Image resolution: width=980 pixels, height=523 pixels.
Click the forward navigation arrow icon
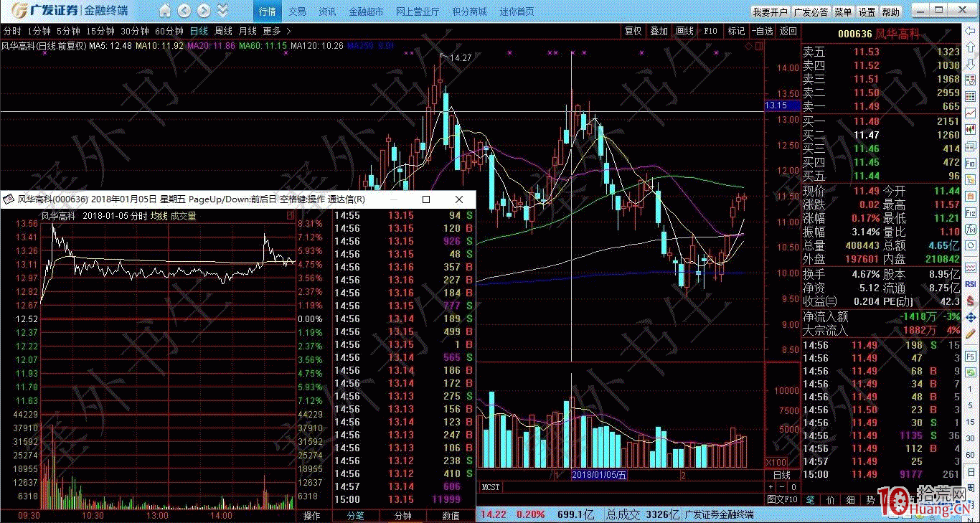tap(204, 11)
